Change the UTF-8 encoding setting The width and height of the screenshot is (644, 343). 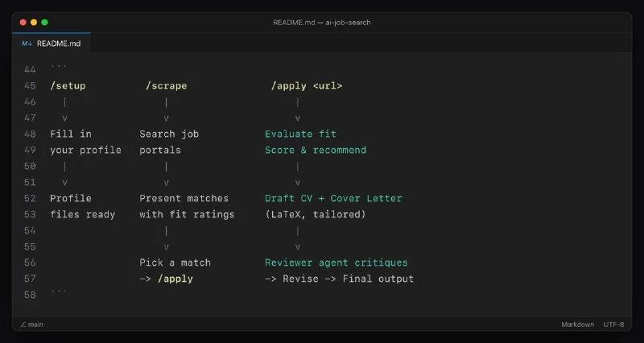[x=613, y=324]
